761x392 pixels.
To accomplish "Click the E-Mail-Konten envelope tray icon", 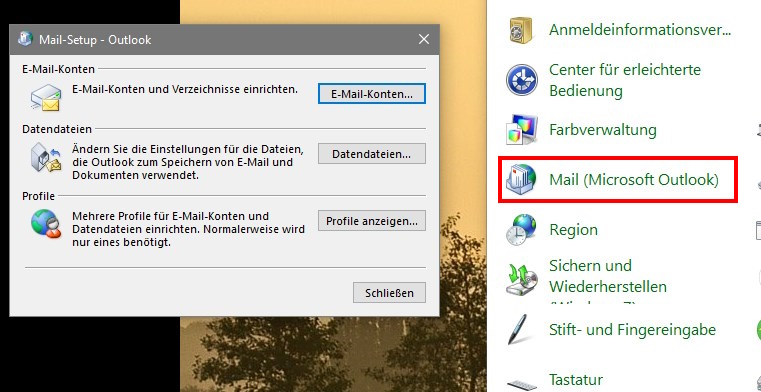I will click(45, 98).
